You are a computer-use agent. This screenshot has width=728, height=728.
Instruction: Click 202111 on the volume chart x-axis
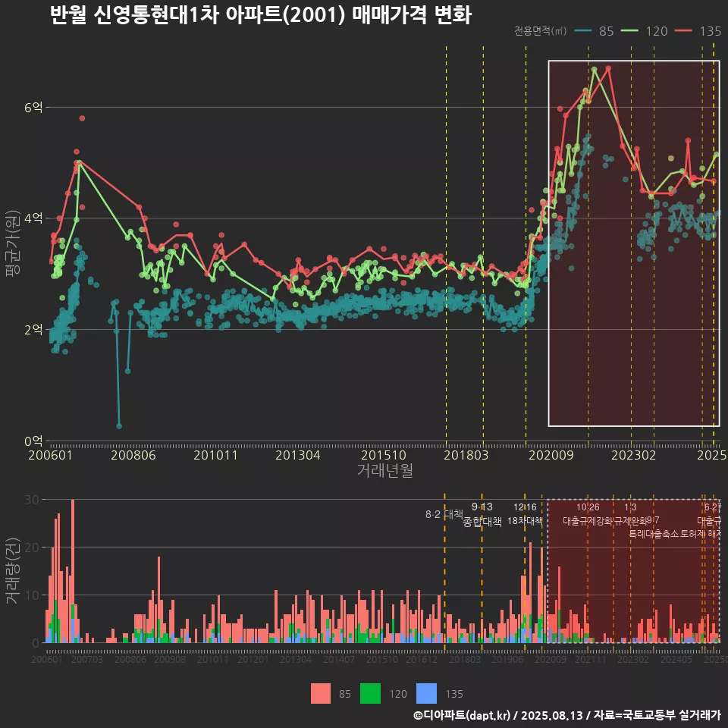pyautogui.click(x=591, y=659)
